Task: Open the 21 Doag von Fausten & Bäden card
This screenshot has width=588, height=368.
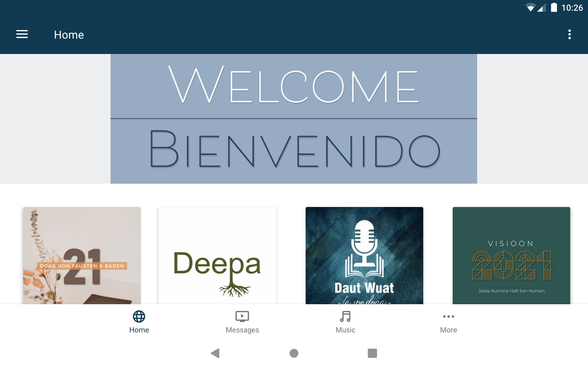Action: pyautogui.click(x=82, y=255)
